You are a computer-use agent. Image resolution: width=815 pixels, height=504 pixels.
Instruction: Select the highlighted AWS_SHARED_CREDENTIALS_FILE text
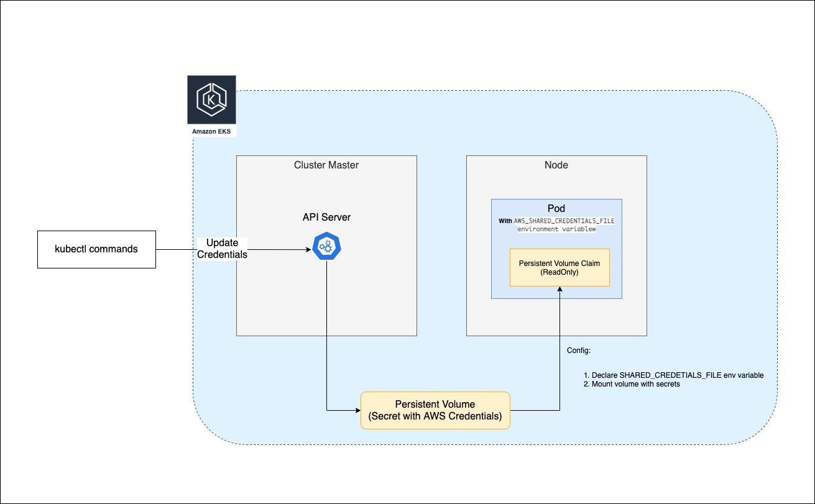(563, 221)
